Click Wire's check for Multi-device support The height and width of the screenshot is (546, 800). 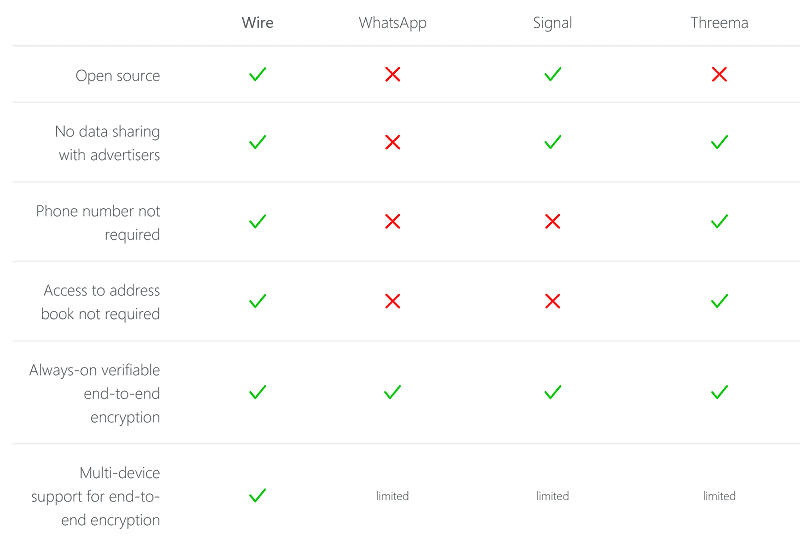(x=257, y=495)
